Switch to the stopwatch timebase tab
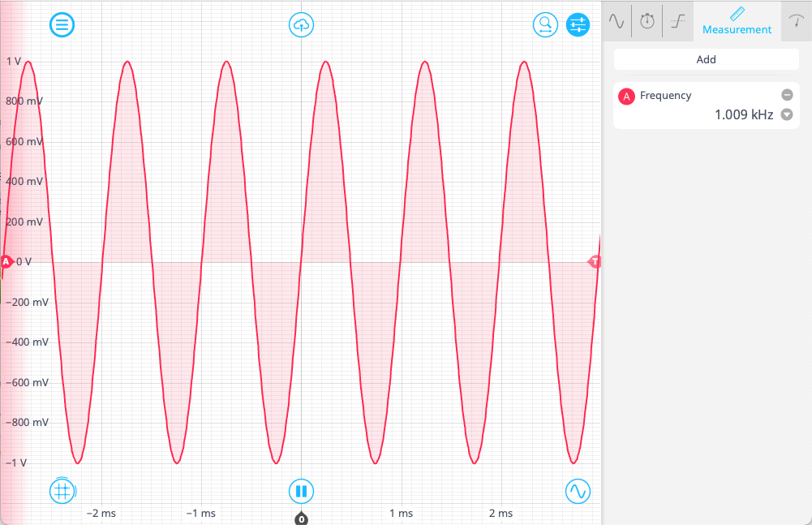This screenshot has height=525, width=812. [x=647, y=22]
